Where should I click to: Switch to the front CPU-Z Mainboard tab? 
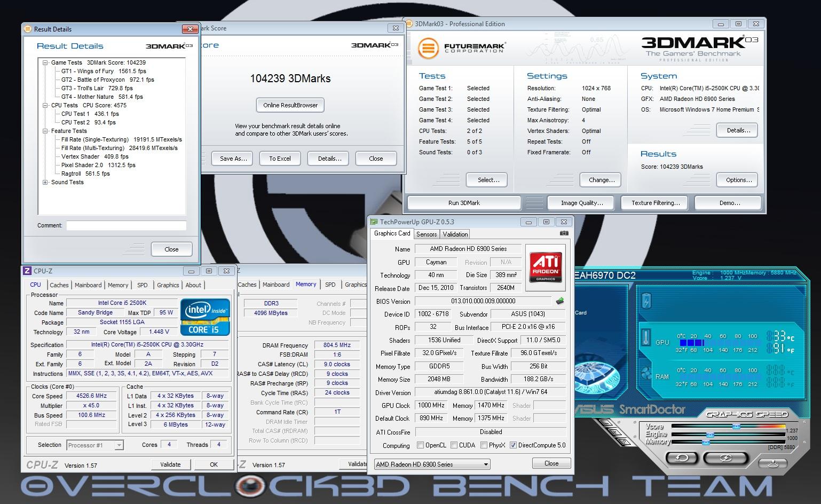click(x=88, y=285)
